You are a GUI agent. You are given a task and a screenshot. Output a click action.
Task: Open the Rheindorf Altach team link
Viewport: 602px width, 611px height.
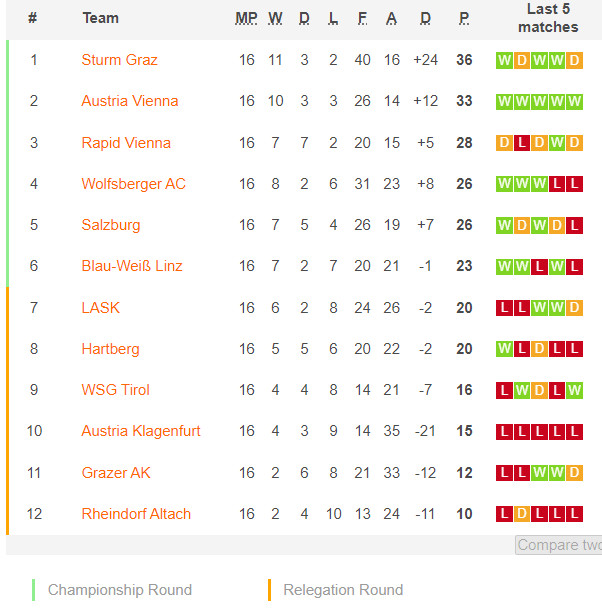tap(136, 514)
